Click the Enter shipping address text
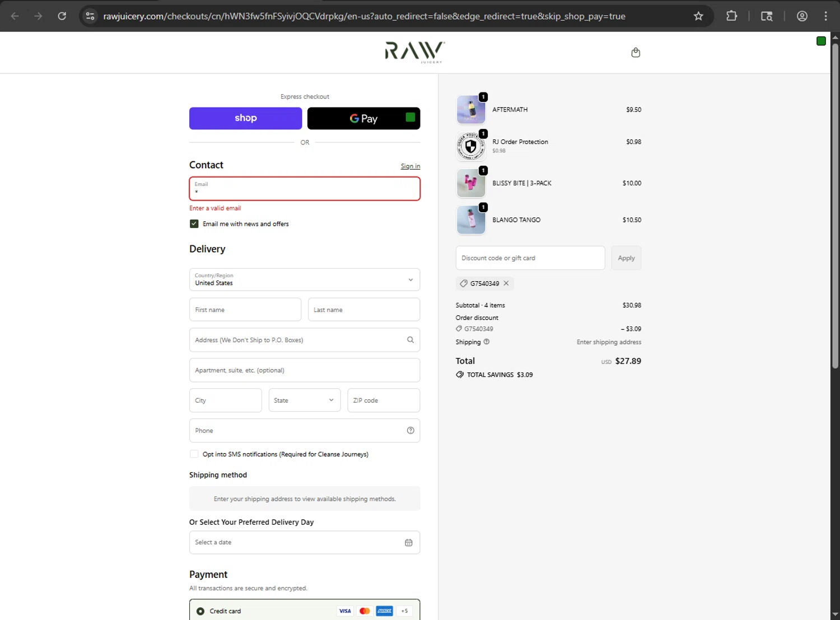Image resolution: width=840 pixels, height=620 pixels. (x=609, y=342)
